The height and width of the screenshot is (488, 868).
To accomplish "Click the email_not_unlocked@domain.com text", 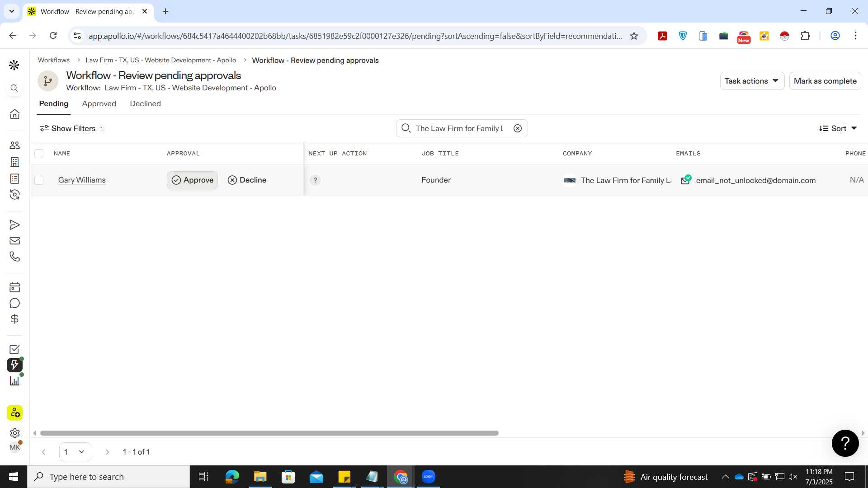I will pyautogui.click(x=756, y=180).
